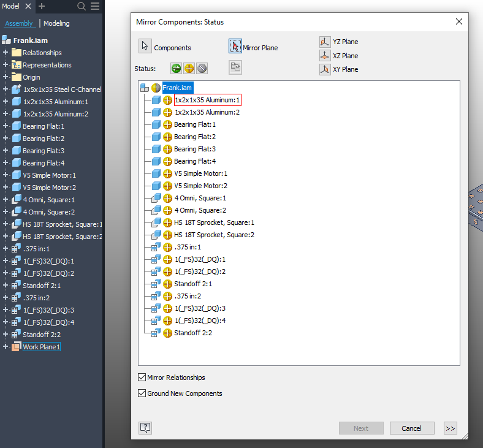Expand Bearing Flat:1 in browser
Viewport: 483px width, 448px height.
tap(6, 126)
